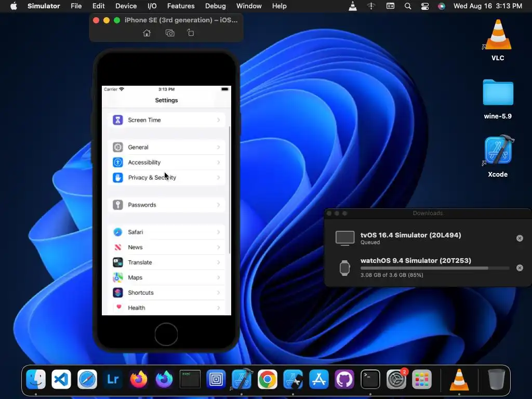Tap the Translate icon in Settings
Viewport: 532px width, 399px height.
click(x=118, y=262)
